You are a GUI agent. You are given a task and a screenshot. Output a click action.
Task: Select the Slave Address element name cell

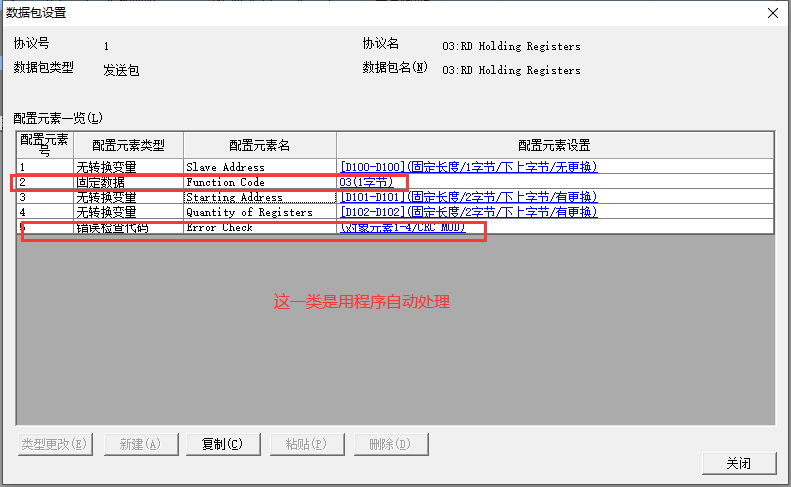tap(225, 167)
